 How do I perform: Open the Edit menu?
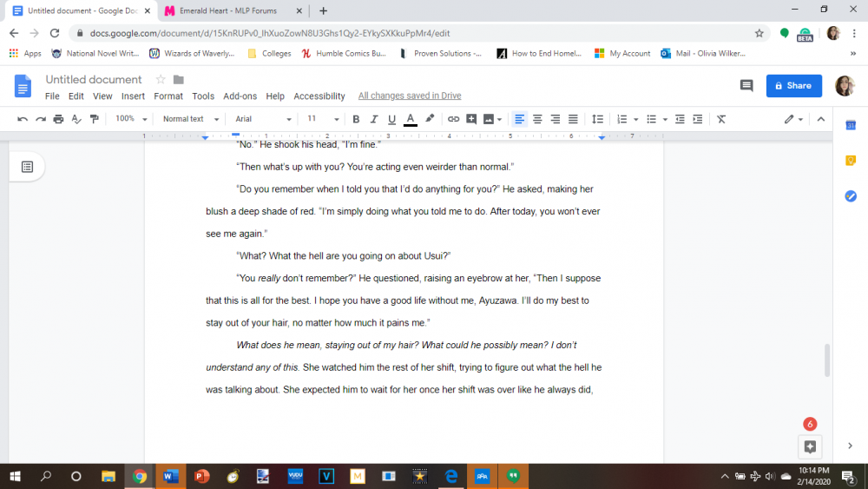(76, 96)
